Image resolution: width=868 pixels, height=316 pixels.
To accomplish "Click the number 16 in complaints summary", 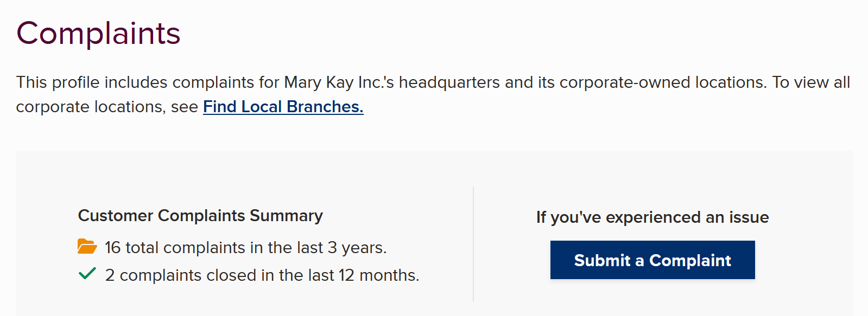I will click(x=112, y=248).
